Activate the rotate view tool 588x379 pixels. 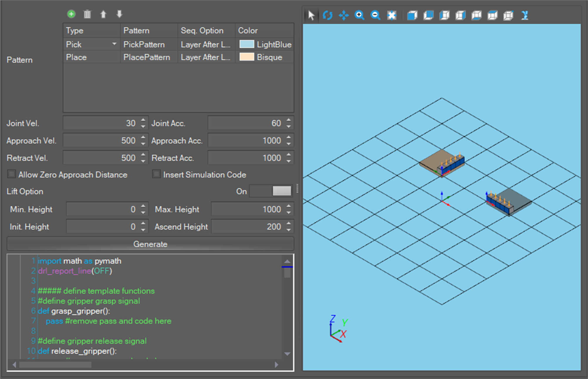[328, 15]
